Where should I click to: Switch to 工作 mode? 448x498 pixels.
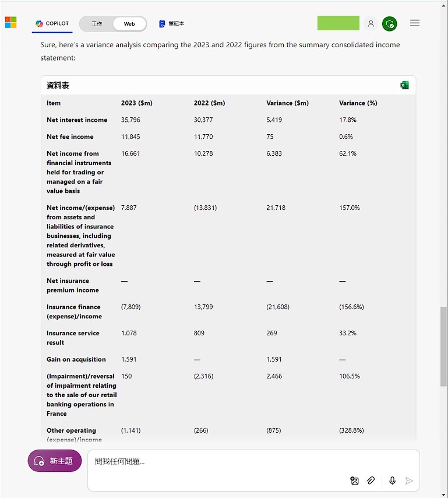[97, 24]
